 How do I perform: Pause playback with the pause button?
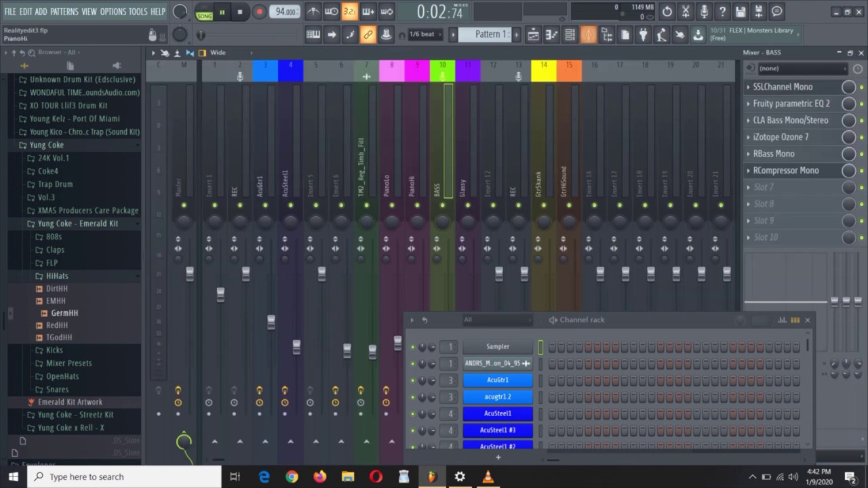[x=222, y=12]
